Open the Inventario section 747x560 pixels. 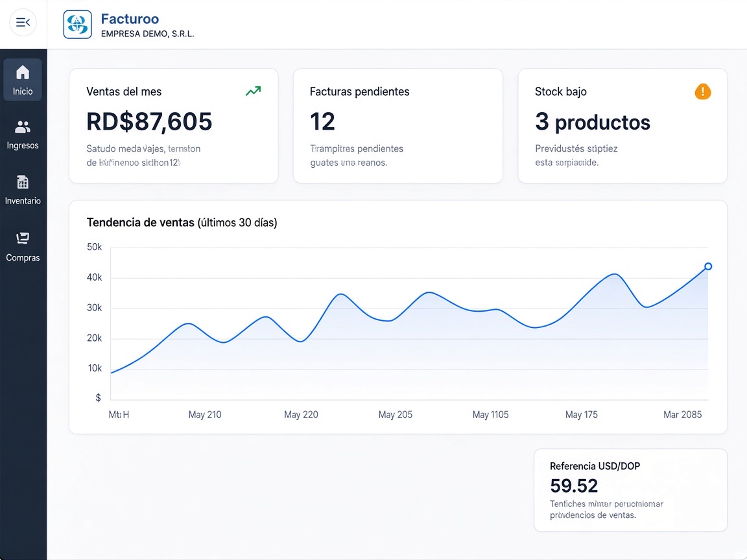(x=23, y=190)
